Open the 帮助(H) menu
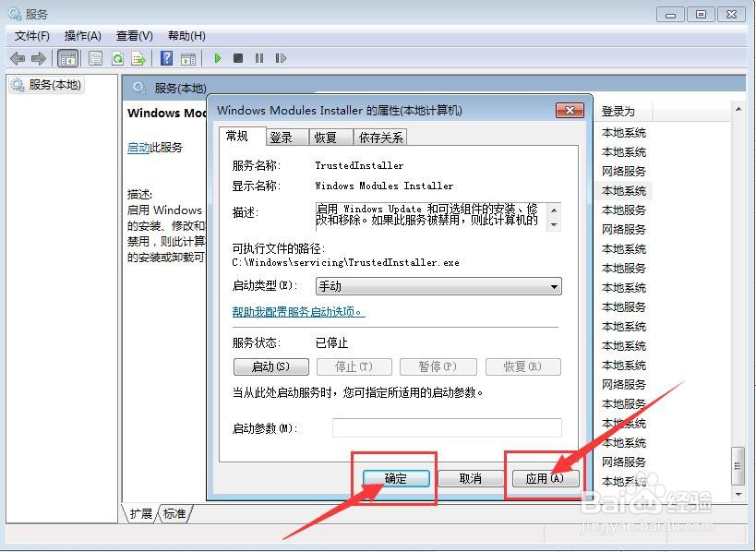The image size is (756, 552). click(x=186, y=36)
